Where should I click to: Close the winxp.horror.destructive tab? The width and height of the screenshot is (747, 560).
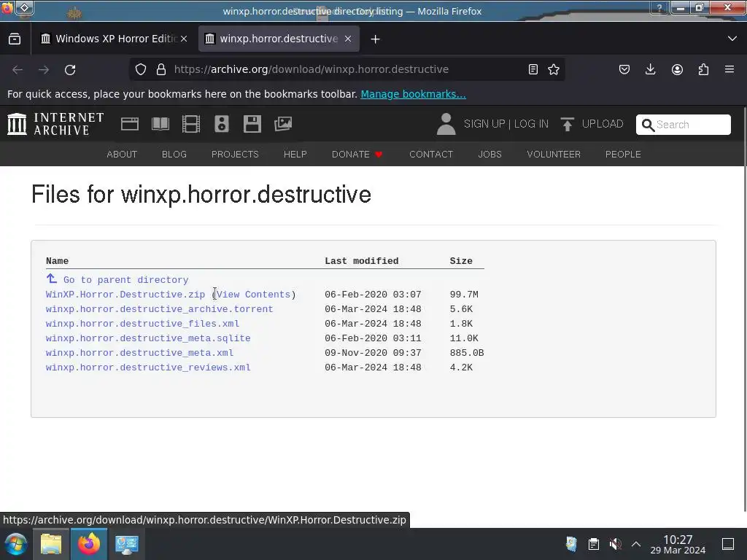tap(348, 39)
